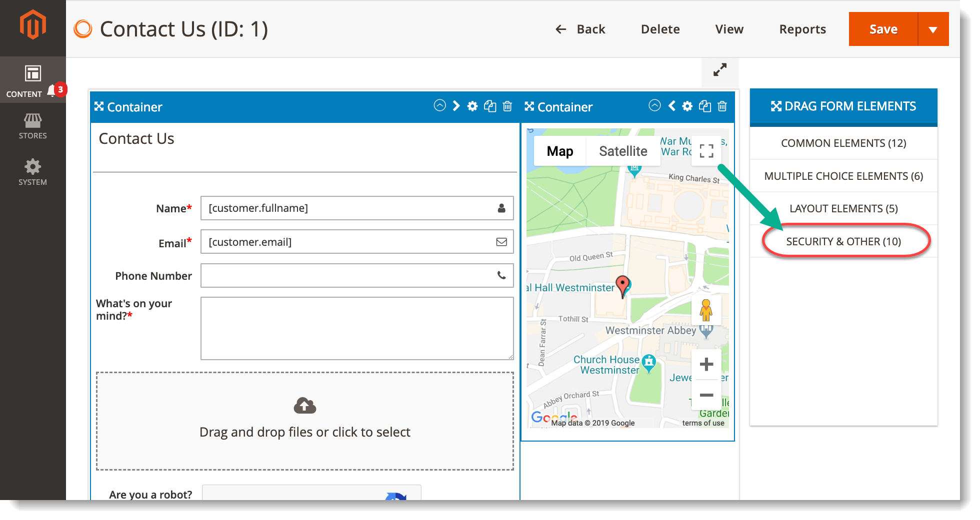The width and height of the screenshot is (980, 520).
Task: Open the System section in the sidebar
Action: 32,172
